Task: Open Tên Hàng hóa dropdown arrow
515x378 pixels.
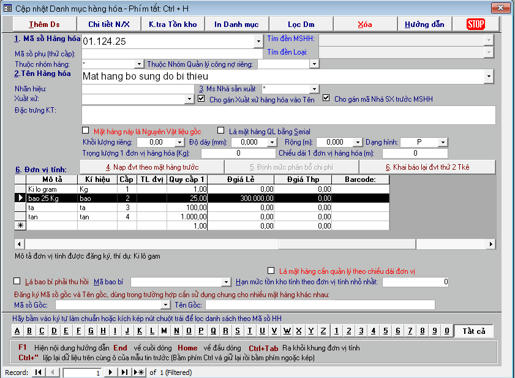Action: [x=489, y=76]
